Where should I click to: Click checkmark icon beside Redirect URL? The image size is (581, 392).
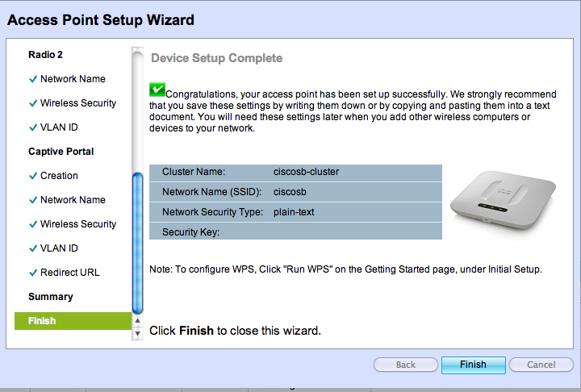pos(33,273)
